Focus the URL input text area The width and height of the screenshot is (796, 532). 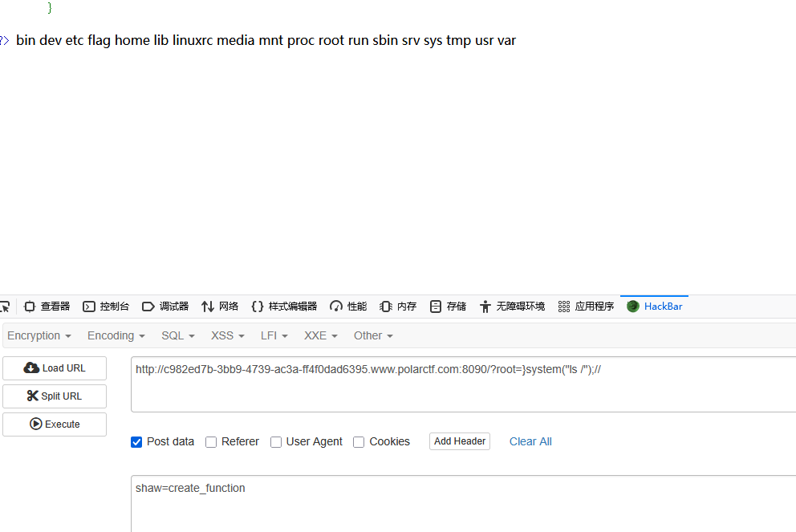pos(463,384)
